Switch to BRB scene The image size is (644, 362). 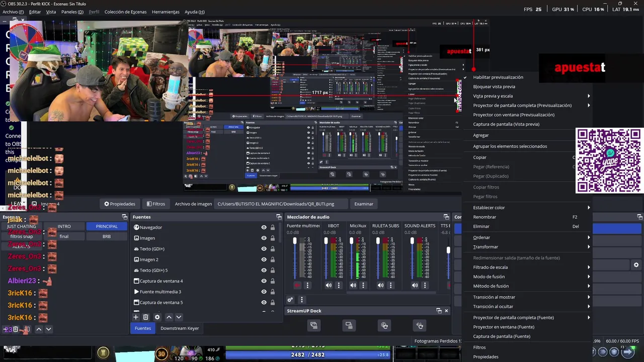tap(107, 236)
